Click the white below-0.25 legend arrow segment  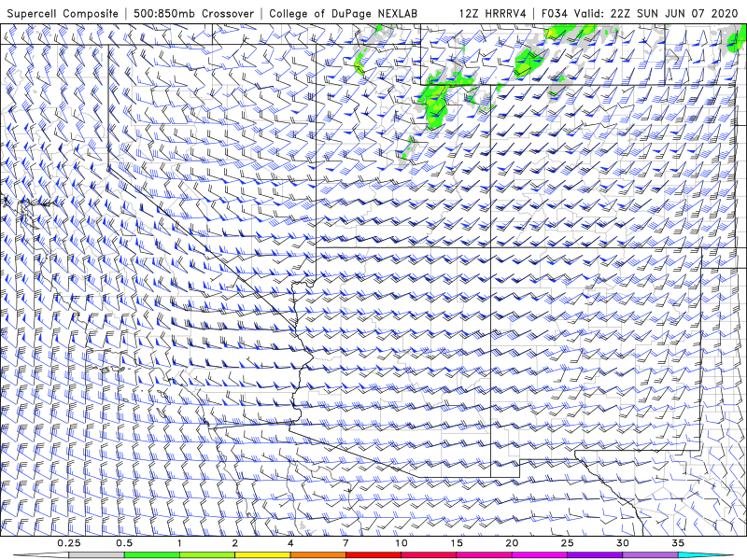point(41,555)
